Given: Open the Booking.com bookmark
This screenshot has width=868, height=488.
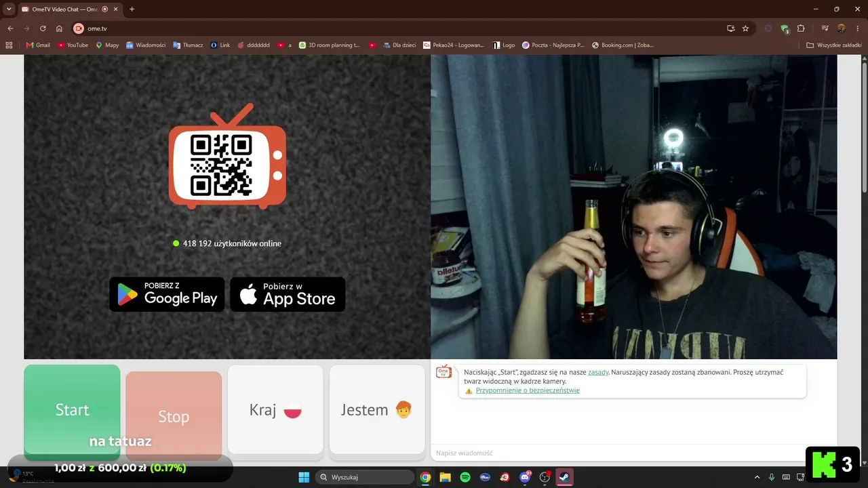Looking at the screenshot, I should pyautogui.click(x=623, y=45).
